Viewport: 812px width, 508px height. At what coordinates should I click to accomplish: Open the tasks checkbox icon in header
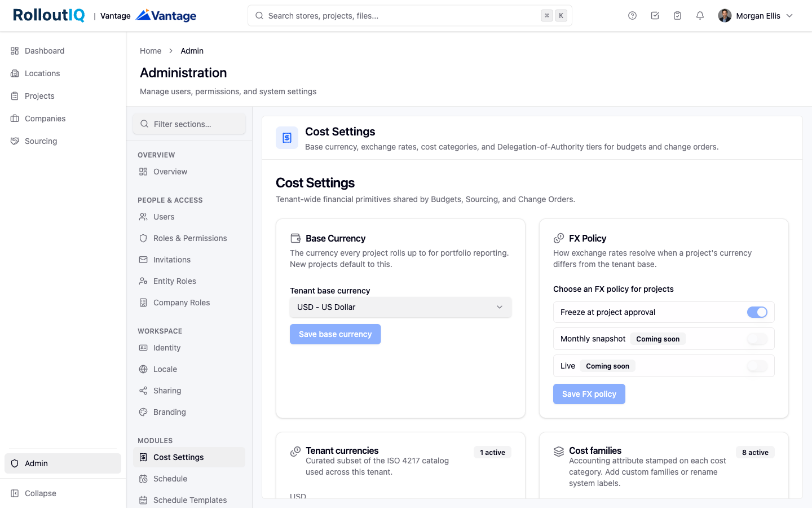655,16
